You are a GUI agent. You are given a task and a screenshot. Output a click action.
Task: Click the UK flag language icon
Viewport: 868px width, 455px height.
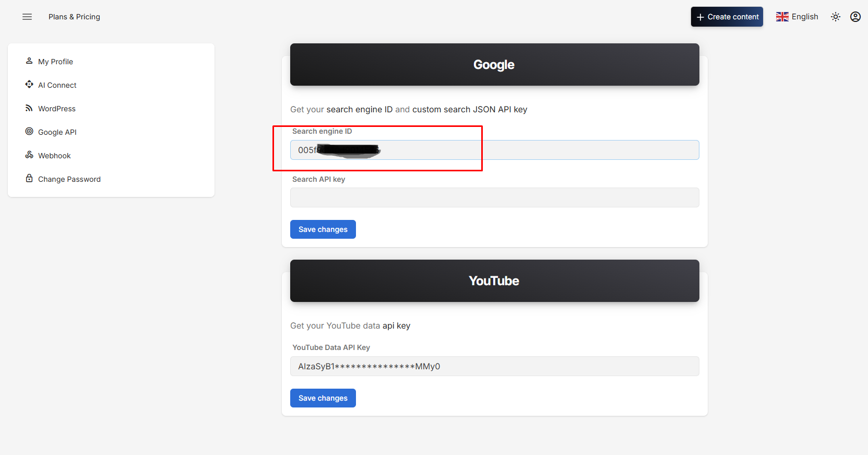[782, 17]
